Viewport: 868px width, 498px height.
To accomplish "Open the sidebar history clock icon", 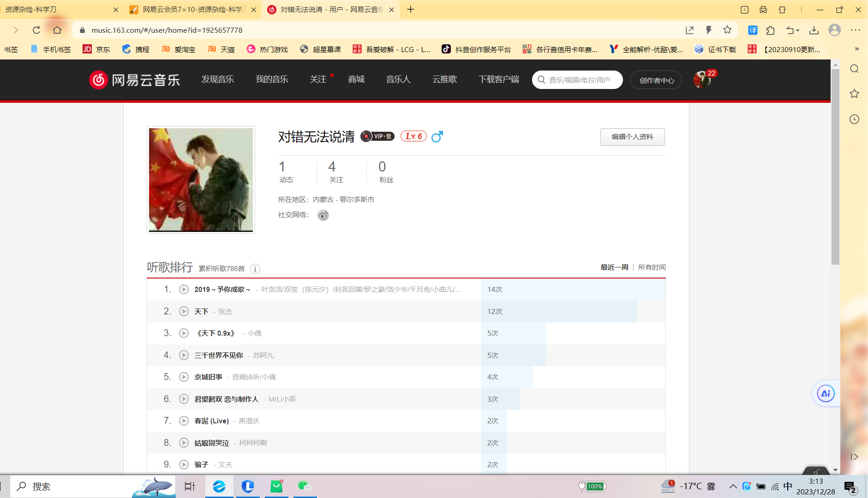I will click(x=854, y=119).
